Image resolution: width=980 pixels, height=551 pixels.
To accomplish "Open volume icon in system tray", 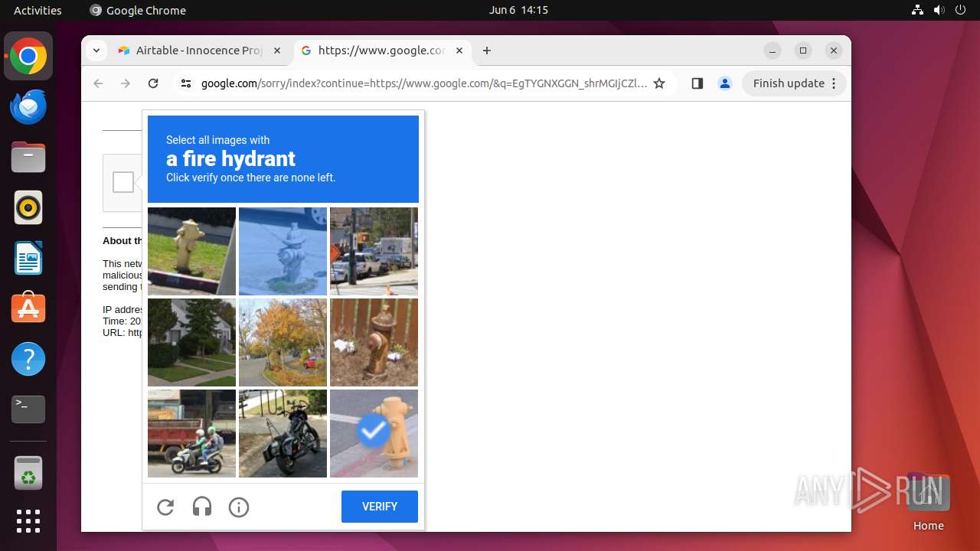I will pyautogui.click(x=939, y=10).
